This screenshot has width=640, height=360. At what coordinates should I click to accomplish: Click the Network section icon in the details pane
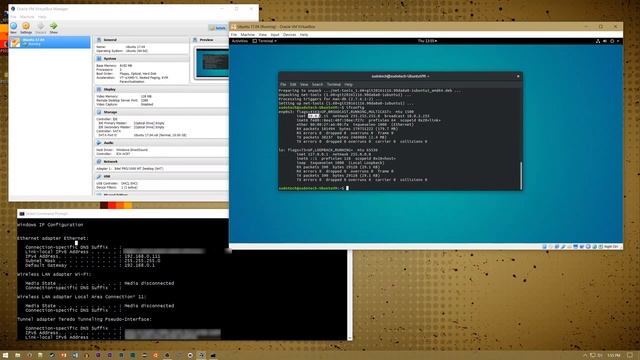[99, 162]
